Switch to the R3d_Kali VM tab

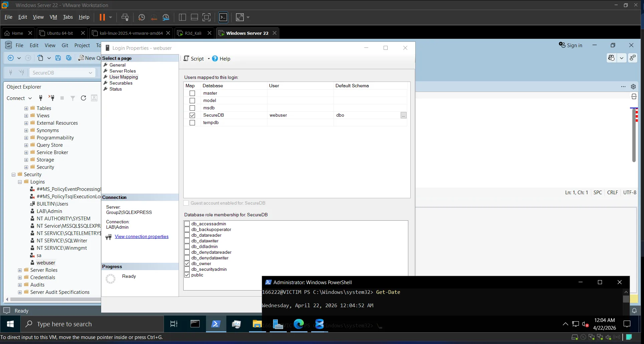[x=193, y=33]
